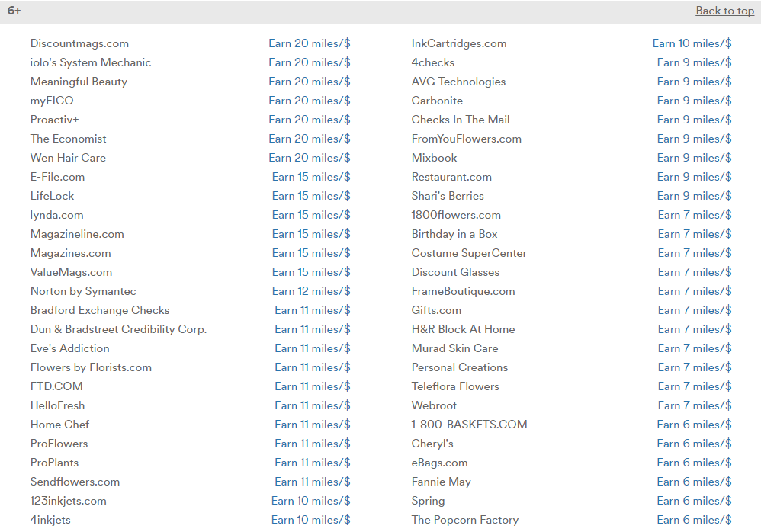Click Mixbook Earn 9 miles/$ link

tap(694, 158)
